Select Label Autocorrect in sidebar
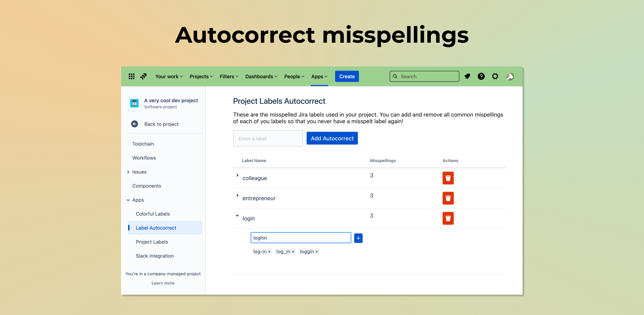The height and width of the screenshot is (315, 644). click(x=165, y=228)
